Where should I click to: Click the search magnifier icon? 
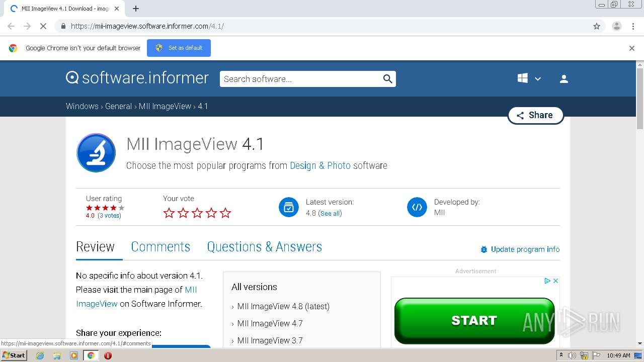387,79
